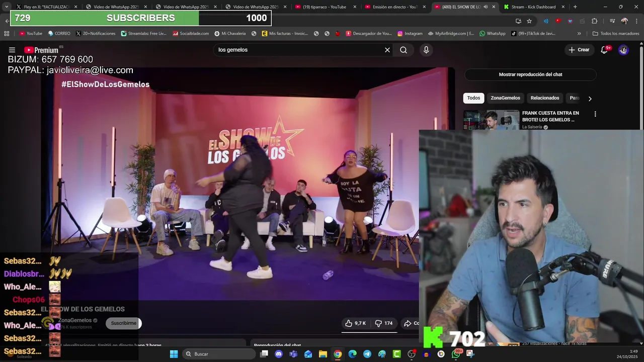Screen dimensions: 644x362
Task: Open the Chrome extensions puzzle icon
Action: pyautogui.click(x=595, y=21)
